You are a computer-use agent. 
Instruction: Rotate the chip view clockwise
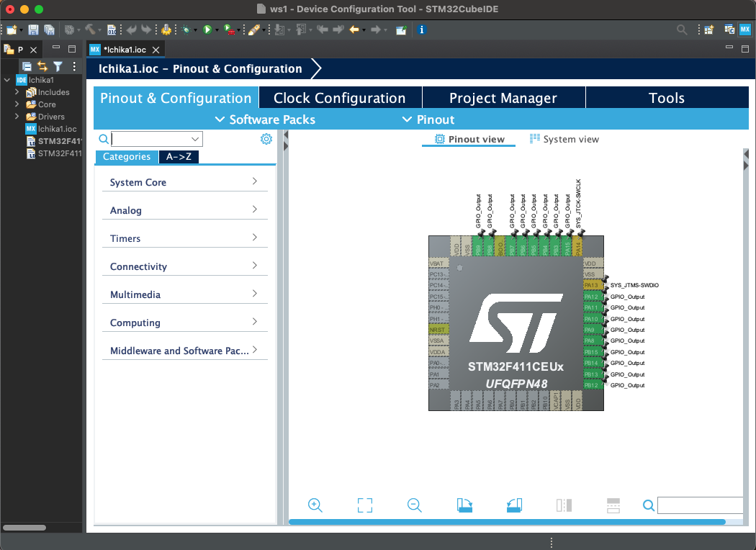[x=464, y=505]
